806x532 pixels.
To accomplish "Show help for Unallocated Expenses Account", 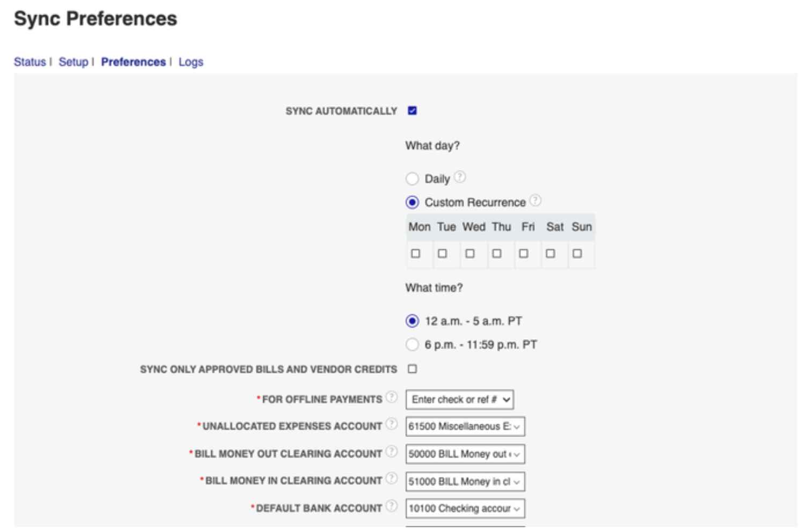I will 392,424.
